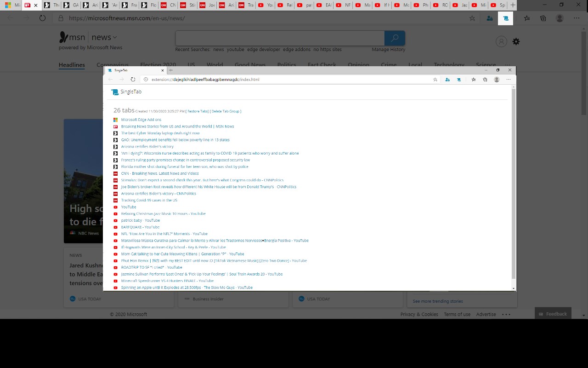Open Mom Cat talking to Kittens link
The height and width of the screenshot is (368, 588).
[x=182, y=254]
